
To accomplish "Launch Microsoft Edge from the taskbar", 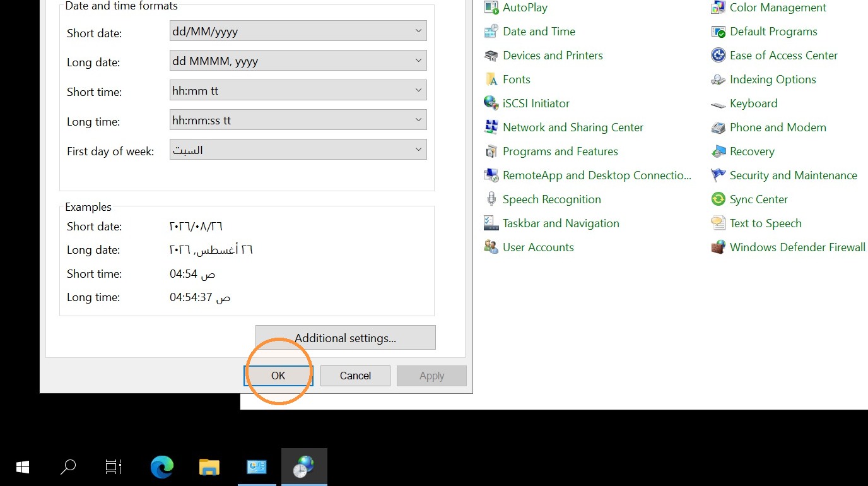I will [x=162, y=467].
